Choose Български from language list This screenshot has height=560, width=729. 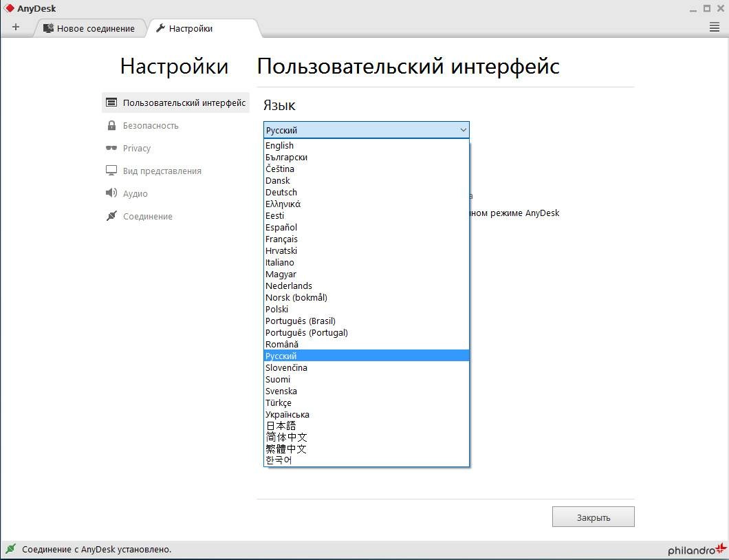[x=367, y=158]
